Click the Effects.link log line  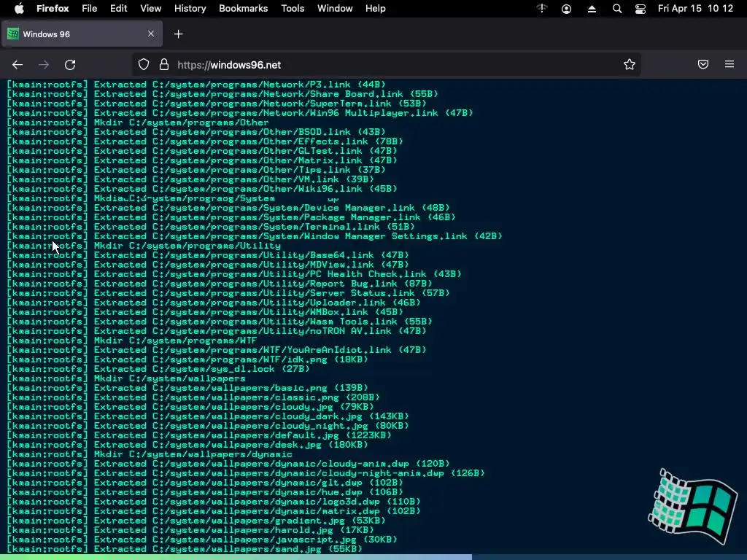(x=205, y=141)
